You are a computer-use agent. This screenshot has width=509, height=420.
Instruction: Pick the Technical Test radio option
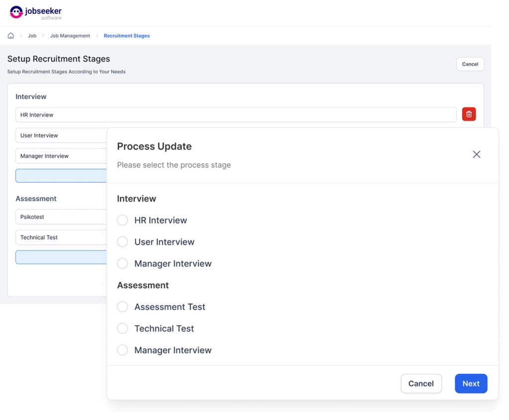[x=122, y=329]
